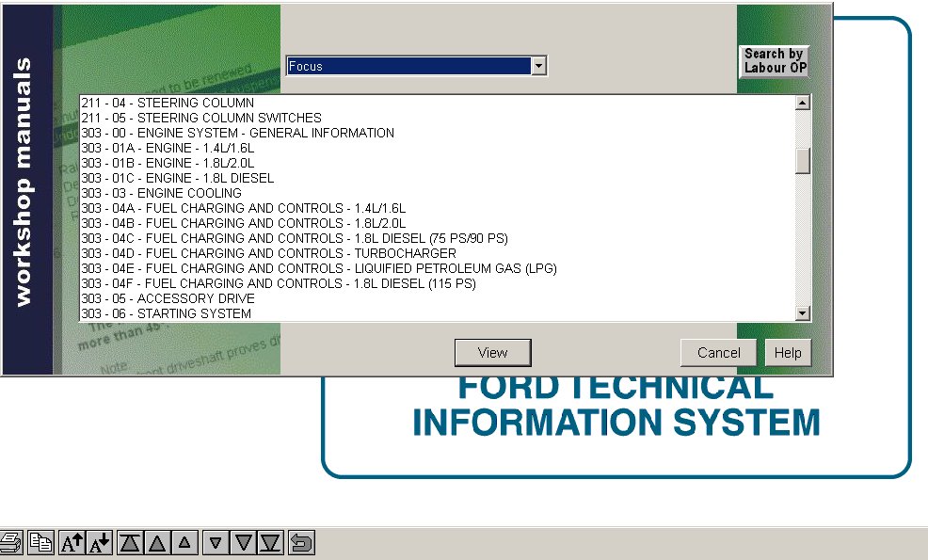Viewport: 928px width, 560px height.
Task: Jump to bottom with barred down-triangle icon
Action: [x=270, y=542]
